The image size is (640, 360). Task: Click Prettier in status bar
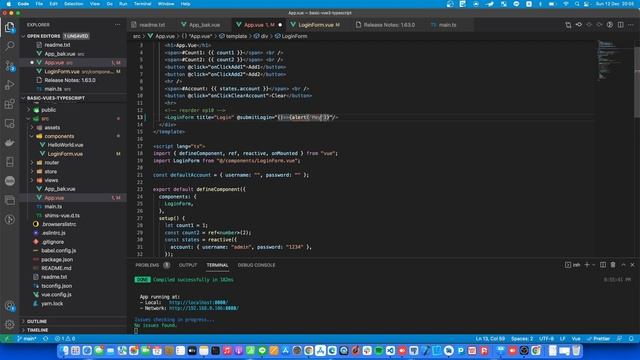tap(598, 339)
